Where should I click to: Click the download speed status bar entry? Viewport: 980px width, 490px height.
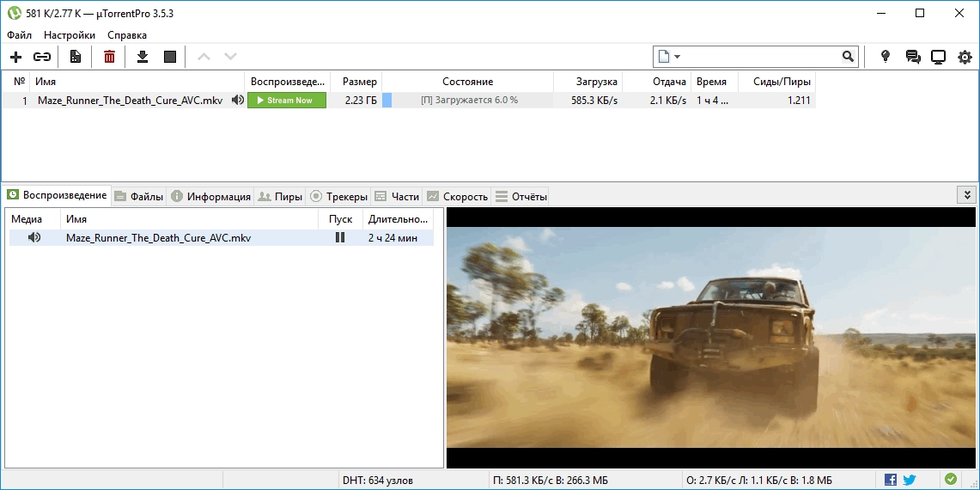550,481
